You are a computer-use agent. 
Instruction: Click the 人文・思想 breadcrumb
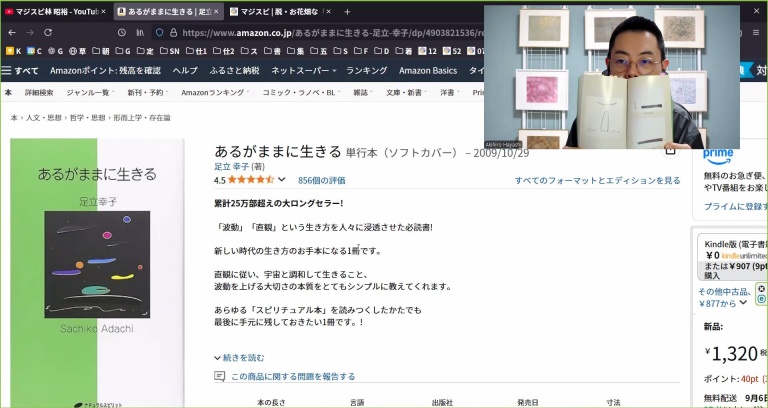pyautogui.click(x=44, y=118)
